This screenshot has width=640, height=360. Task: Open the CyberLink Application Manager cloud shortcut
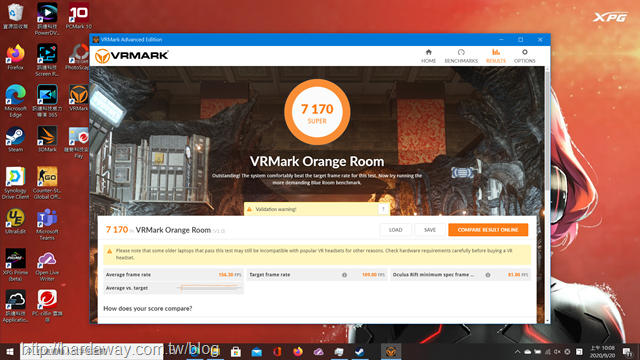15,306
